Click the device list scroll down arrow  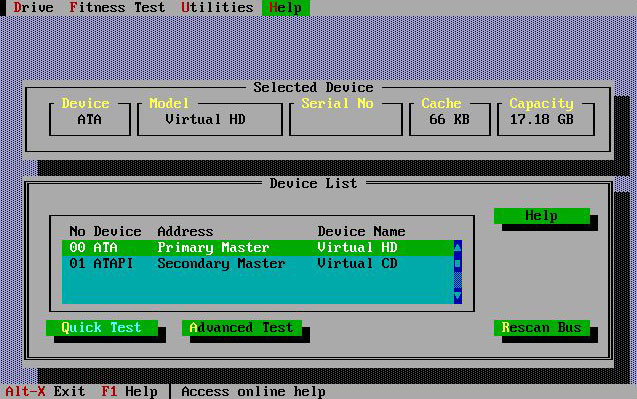pyautogui.click(x=457, y=295)
